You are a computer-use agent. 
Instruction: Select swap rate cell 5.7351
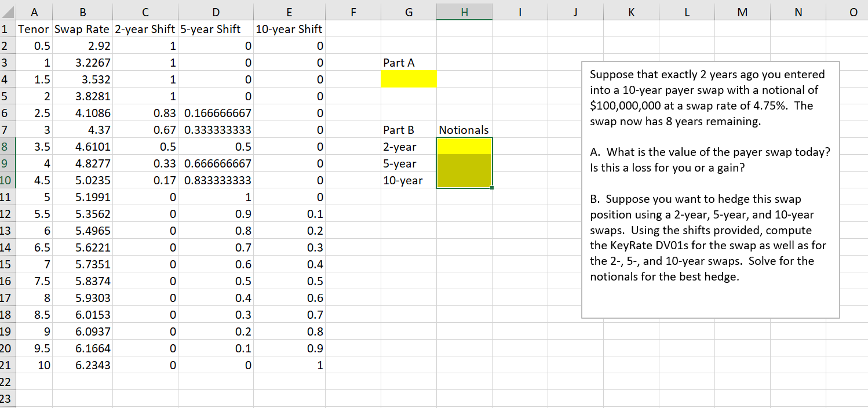[83, 264]
